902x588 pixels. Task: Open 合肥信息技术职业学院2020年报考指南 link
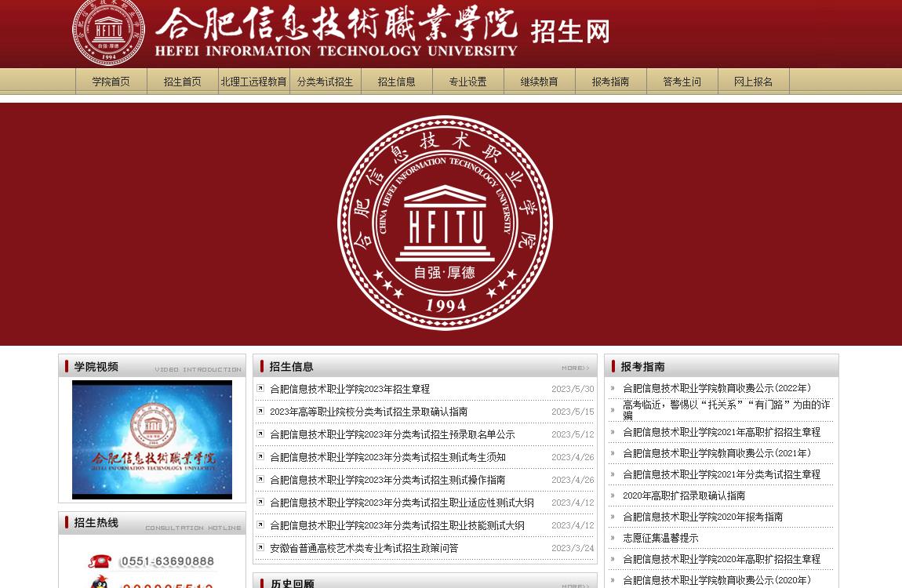(703, 517)
